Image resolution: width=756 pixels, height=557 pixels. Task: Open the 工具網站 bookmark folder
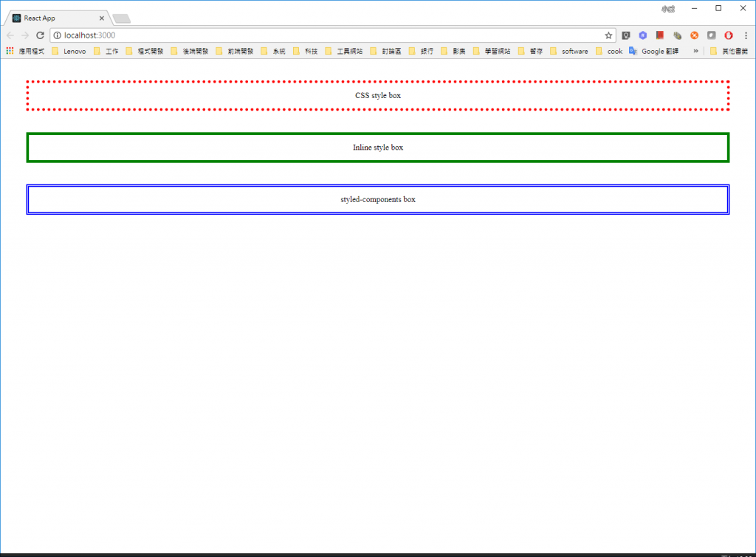click(x=344, y=51)
